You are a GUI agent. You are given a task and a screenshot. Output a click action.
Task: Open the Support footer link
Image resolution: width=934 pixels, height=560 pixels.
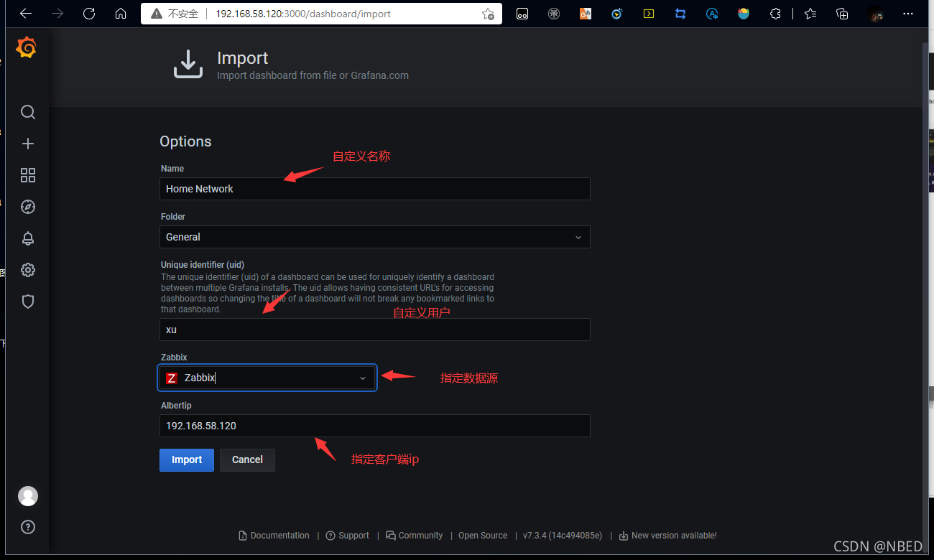348,536
